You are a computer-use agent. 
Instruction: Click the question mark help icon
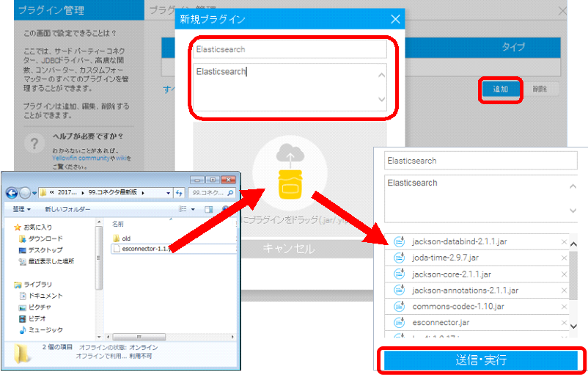(34, 143)
